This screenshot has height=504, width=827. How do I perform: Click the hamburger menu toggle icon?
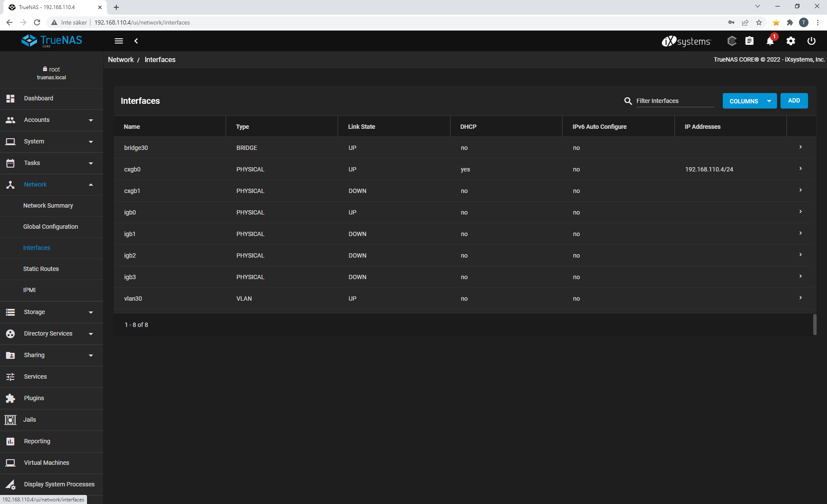(x=119, y=41)
